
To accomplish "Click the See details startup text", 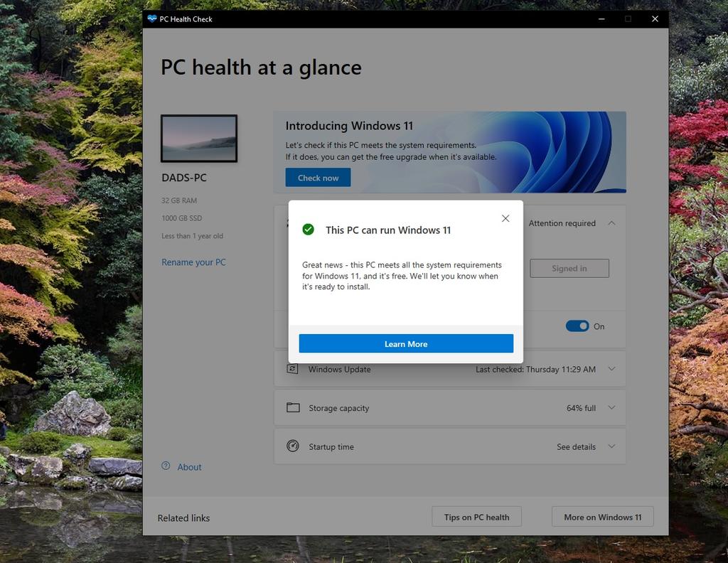I will pyautogui.click(x=576, y=447).
